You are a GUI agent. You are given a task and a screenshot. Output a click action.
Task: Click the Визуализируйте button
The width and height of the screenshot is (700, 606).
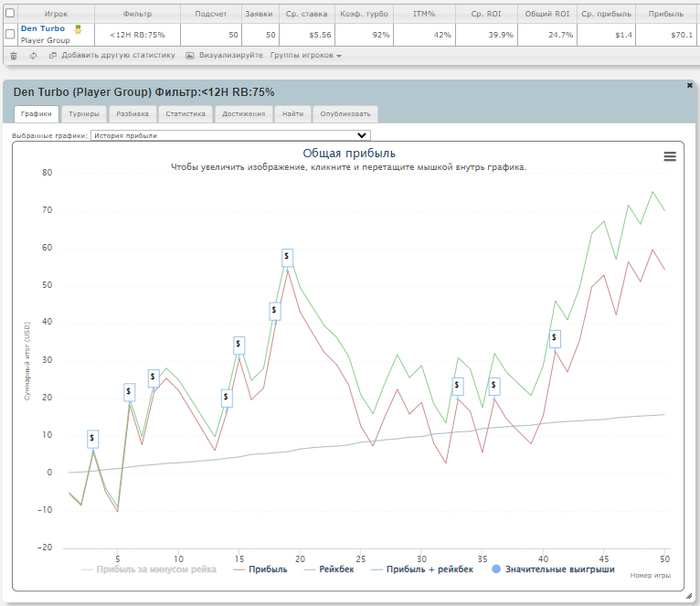[231, 55]
